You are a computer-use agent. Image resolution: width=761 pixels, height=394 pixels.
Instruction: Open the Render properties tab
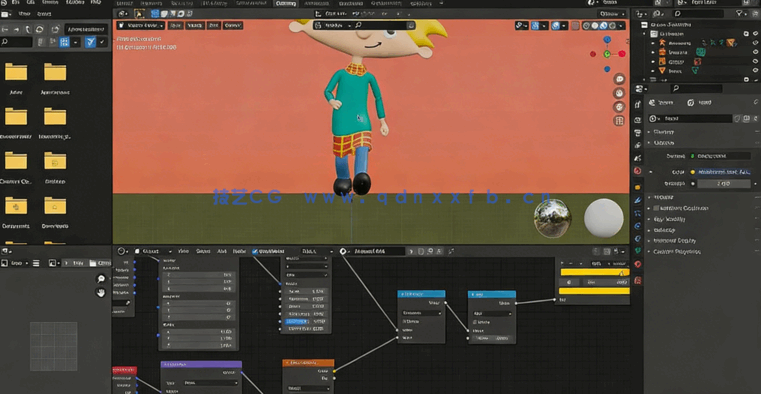point(638,120)
